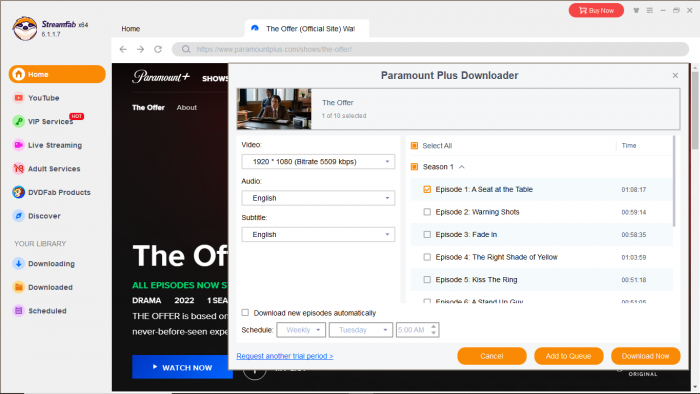Viewport: 700px width, 394px height.
Task: Switch to The Offer (Official Site) tab
Action: 307,29
